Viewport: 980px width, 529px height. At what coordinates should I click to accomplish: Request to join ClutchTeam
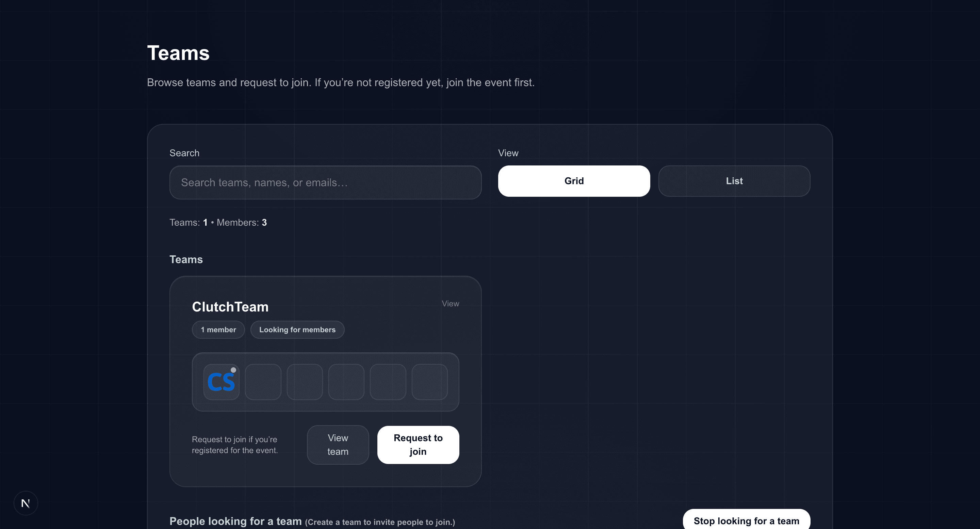pos(418,445)
